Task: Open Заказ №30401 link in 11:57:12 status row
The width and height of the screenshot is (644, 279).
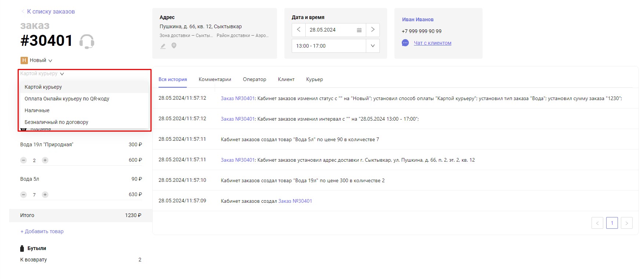Action: (x=238, y=98)
